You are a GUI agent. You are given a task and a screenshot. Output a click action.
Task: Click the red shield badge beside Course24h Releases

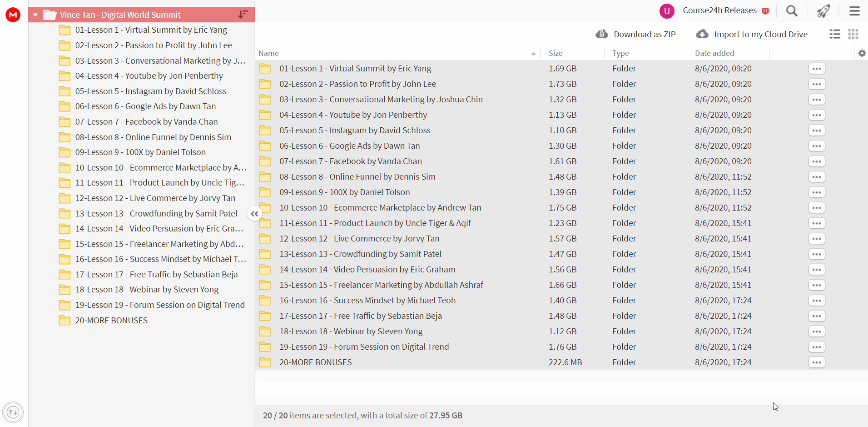click(x=765, y=11)
